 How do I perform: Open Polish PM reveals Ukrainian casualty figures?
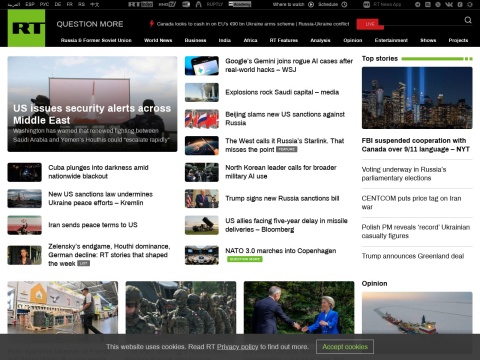click(416, 231)
